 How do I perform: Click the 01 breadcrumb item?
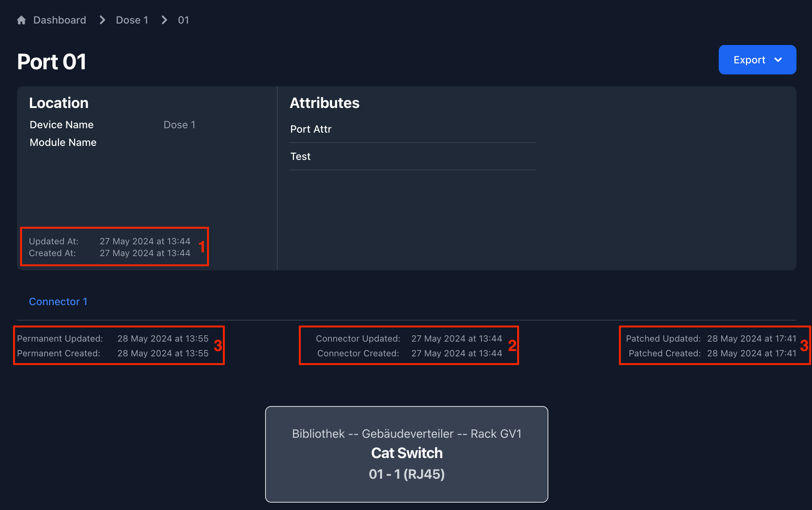point(183,20)
